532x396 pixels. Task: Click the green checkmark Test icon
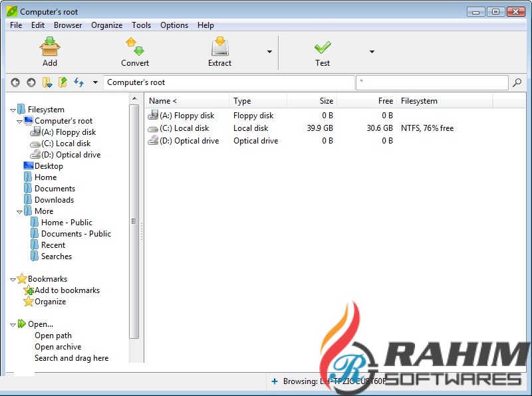pyautogui.click(x=323, y=47)
